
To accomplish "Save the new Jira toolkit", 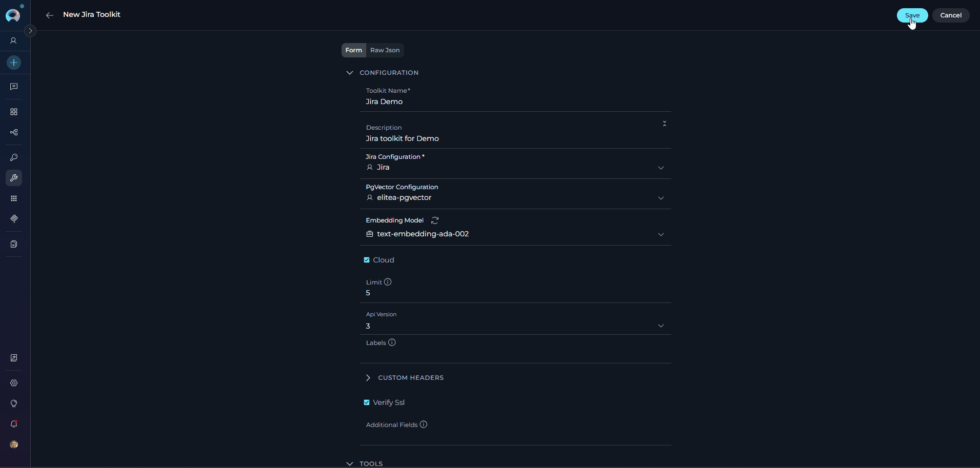I will tap(912, 15).
